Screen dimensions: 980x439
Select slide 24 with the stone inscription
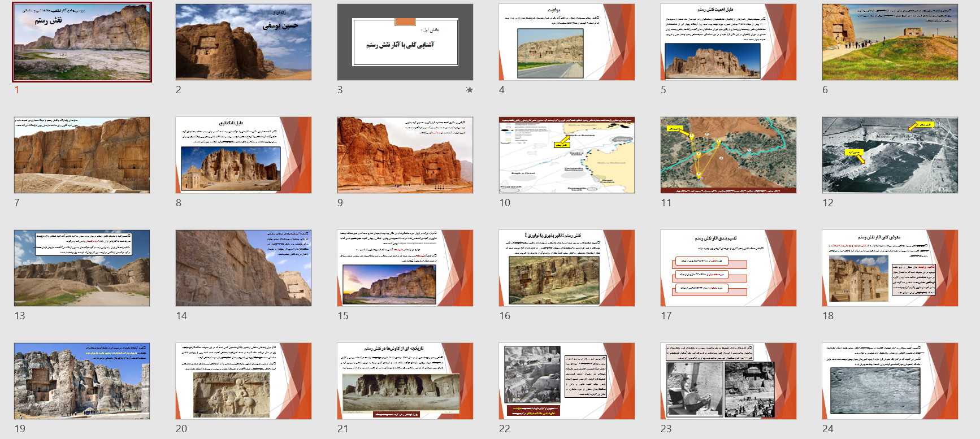pyautogui.click(x=890, y=381)
